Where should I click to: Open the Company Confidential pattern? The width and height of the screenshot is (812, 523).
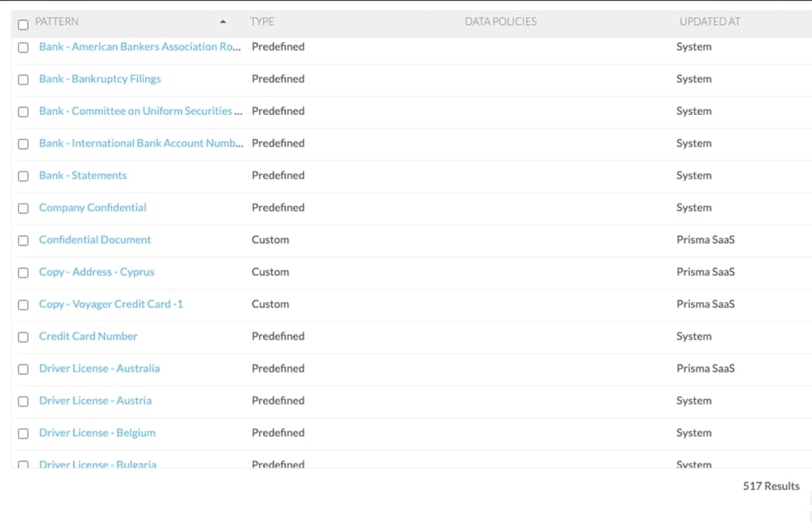[92, 208]
